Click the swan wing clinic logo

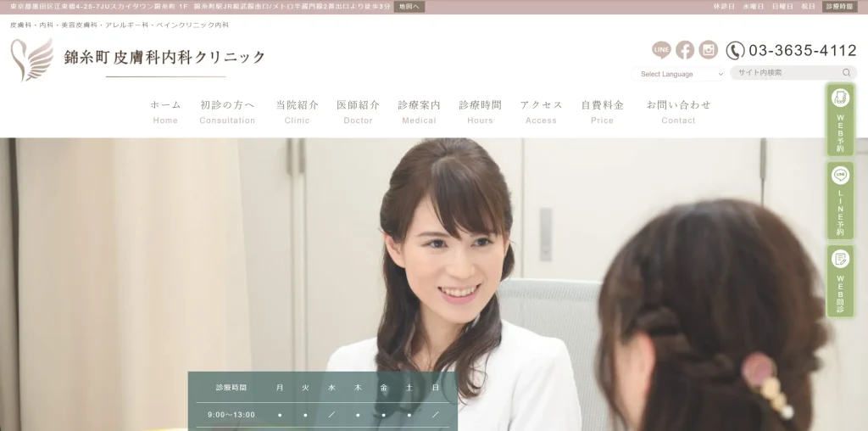(x=32, y=59)
